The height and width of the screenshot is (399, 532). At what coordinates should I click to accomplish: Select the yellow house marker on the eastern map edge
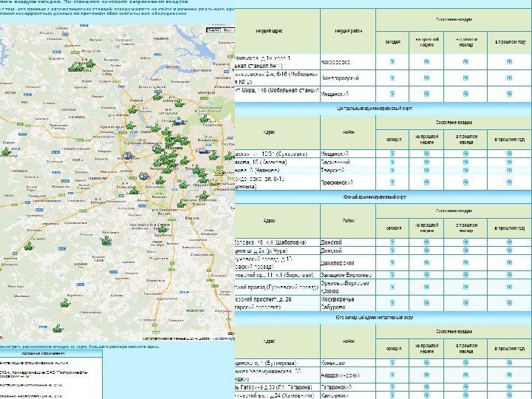click(219, 172)
